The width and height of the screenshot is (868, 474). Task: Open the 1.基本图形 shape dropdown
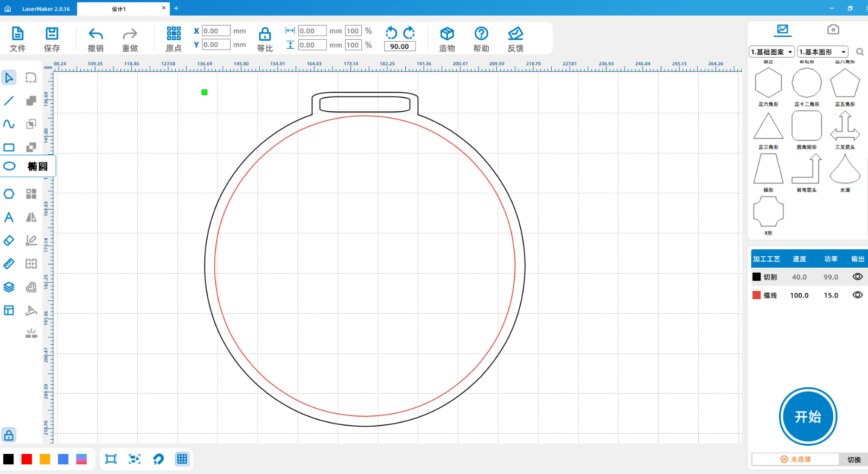coord(822,52)
